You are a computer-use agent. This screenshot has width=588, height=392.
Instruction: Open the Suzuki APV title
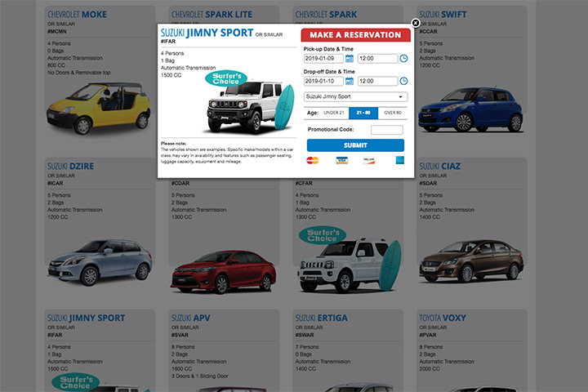pyautogui.click(x=190, y=318)
